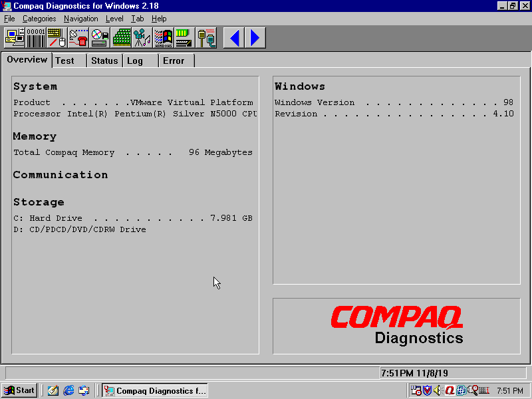Image resolution: width=532 pixels, height=399 pixels.
Task: Open the Level menu
Action: [114, 19]
